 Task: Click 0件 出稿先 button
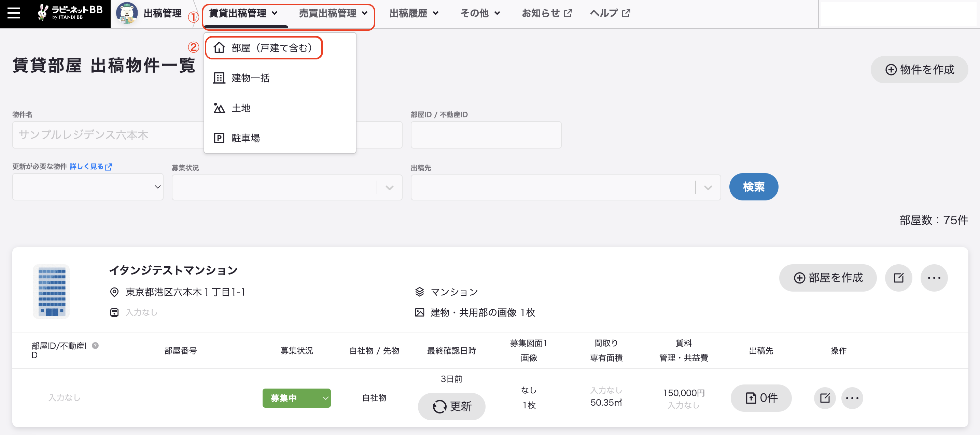coord(761,398)
